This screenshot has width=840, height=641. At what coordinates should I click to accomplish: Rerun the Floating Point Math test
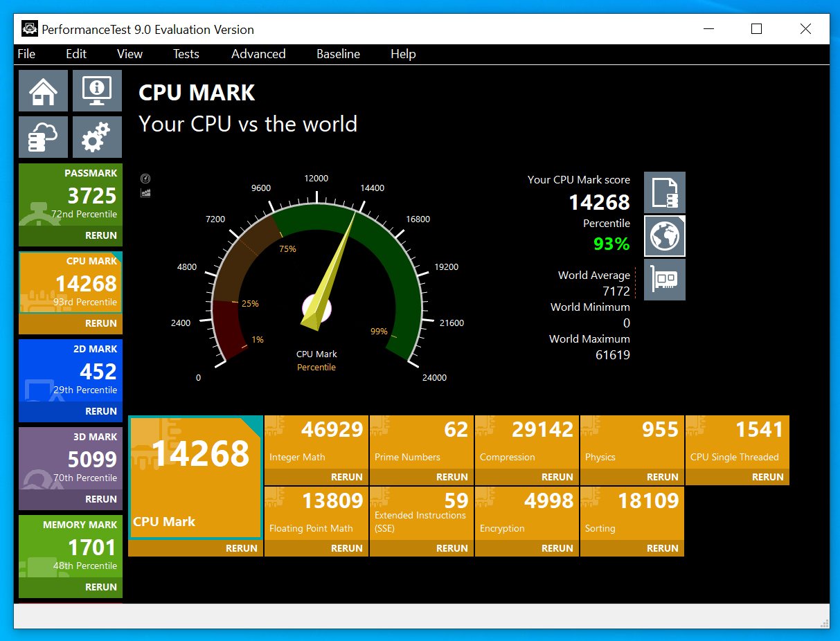(x=347, y=548)
